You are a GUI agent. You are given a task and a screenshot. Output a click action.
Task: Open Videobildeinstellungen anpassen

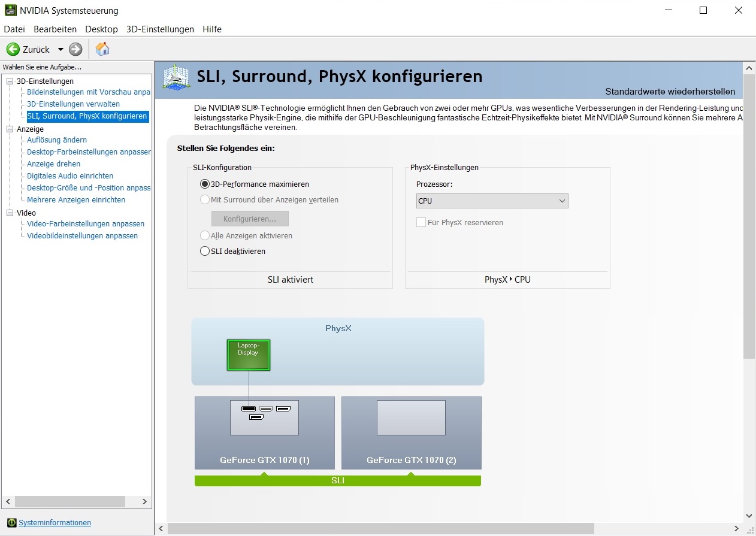pyautogui.click(x=82, y=236)
